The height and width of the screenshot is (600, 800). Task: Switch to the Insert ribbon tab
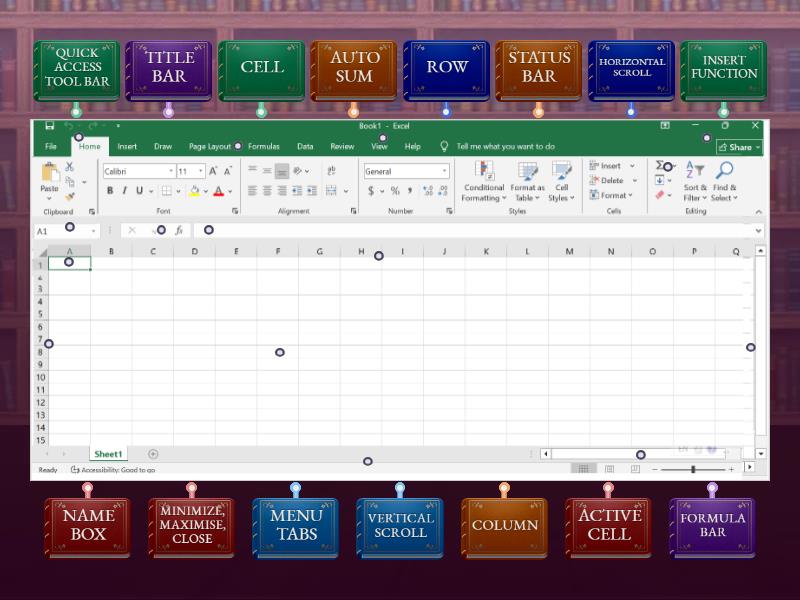pos(127,147)
